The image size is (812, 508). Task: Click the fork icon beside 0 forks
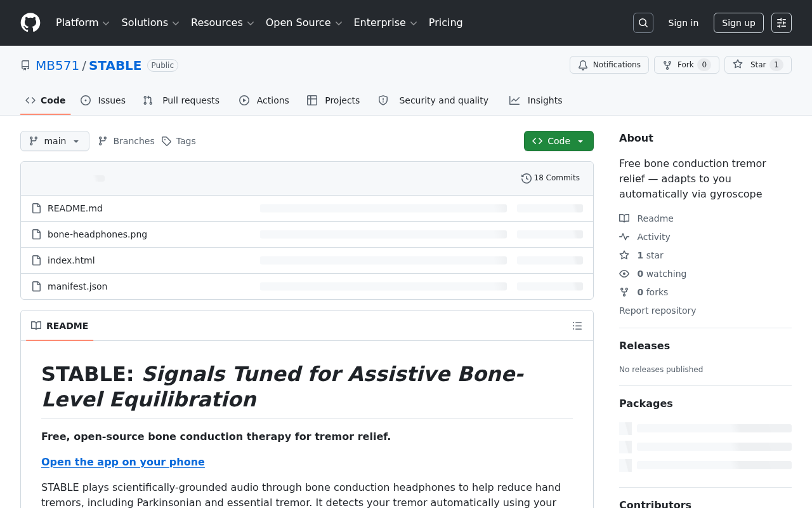[x=624, y=292]
